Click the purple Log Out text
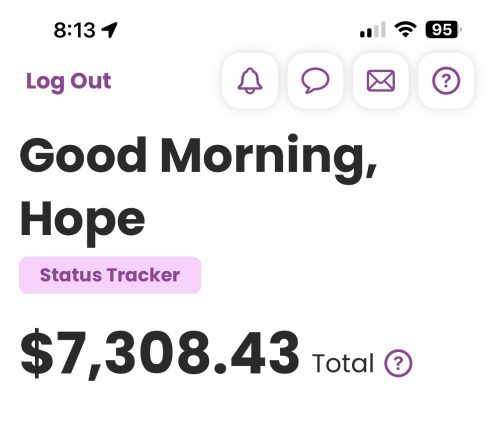The height and width of the screenshot is (428, 500). [68, 82]
